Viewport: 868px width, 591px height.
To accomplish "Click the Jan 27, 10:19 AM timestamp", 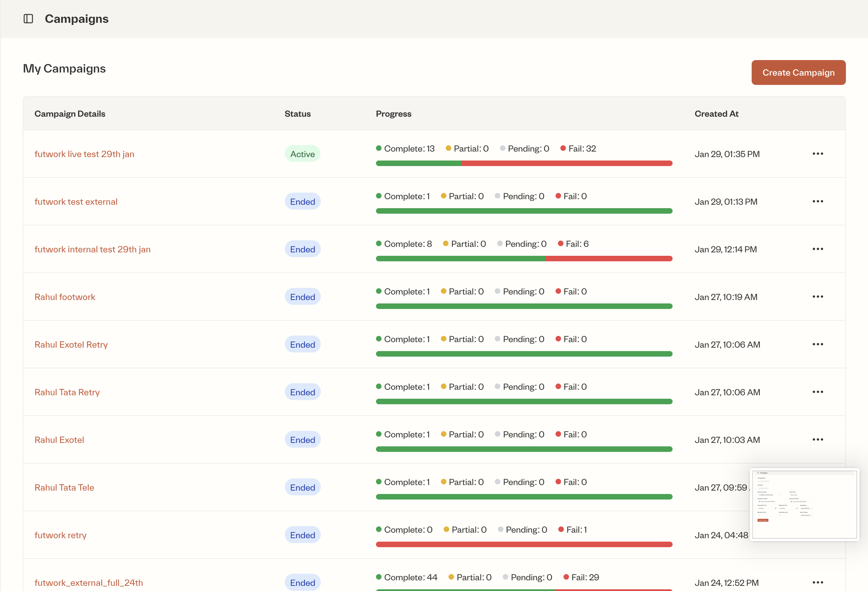I will coord(726,297).
